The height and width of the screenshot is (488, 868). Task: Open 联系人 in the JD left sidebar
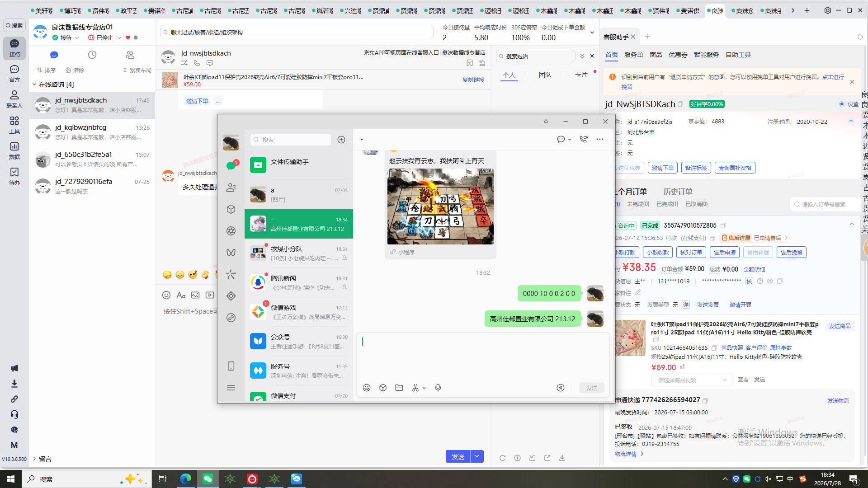14,99
